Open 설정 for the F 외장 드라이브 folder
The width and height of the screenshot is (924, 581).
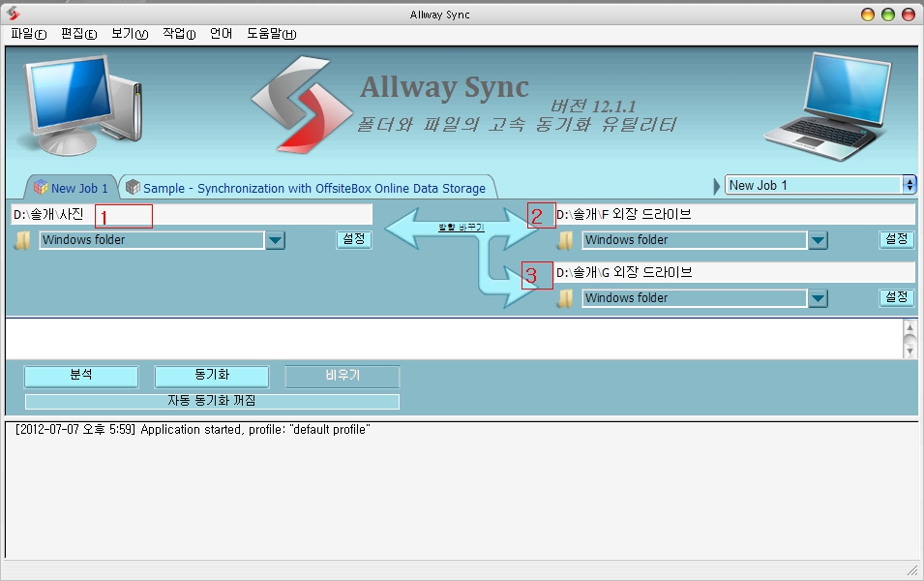897,239
